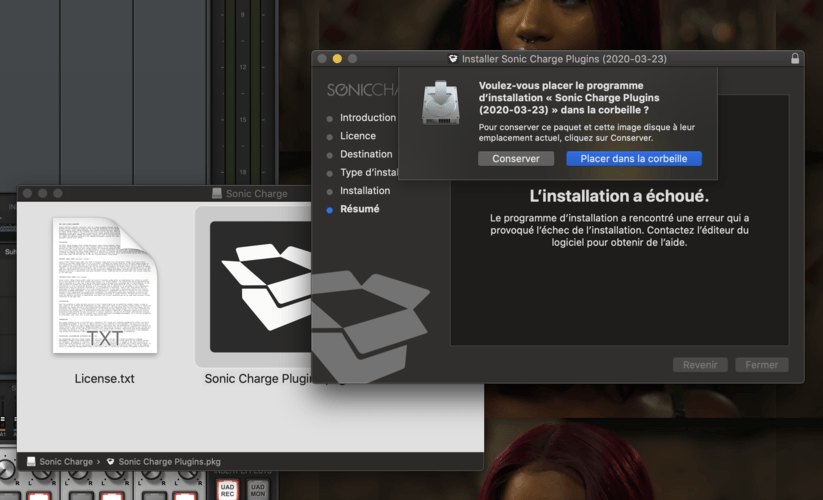Select the License.txt file icon

(x=105, y=285)
